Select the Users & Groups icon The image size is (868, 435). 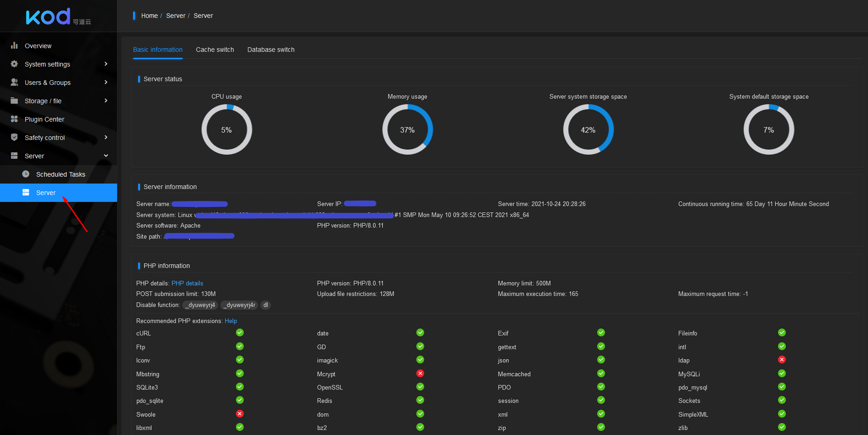point(15,82)
